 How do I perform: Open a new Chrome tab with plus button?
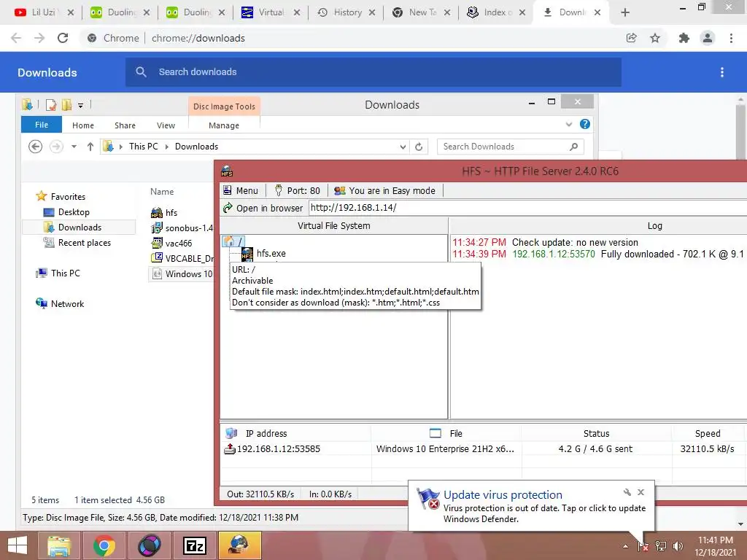[625, 12]
